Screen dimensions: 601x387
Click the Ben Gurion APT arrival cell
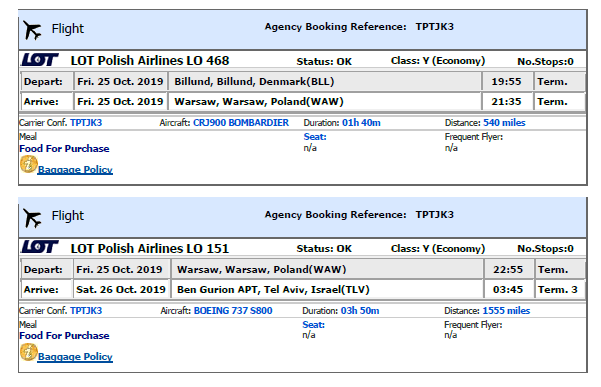(x=327, y=289)
